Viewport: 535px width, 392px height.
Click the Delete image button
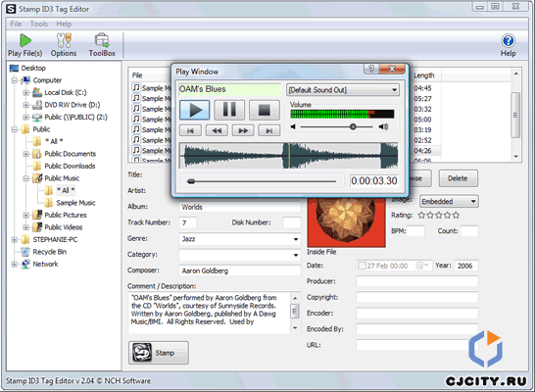(x=458, y=178)
